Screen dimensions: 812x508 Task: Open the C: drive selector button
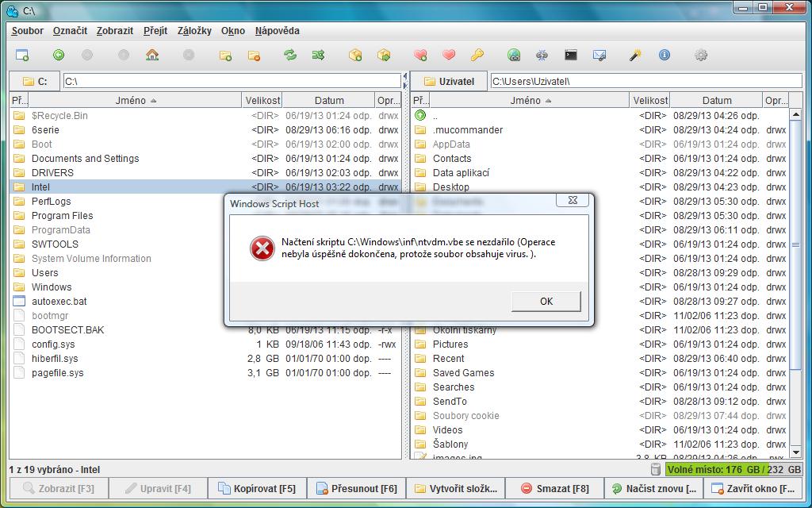pos(35,82)
